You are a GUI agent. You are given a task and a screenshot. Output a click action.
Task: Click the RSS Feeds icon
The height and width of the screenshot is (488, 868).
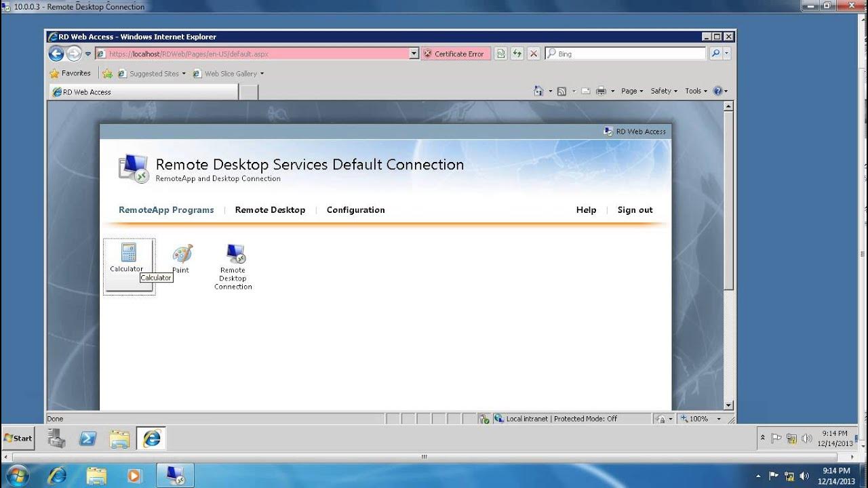click(x=561, y=91)
